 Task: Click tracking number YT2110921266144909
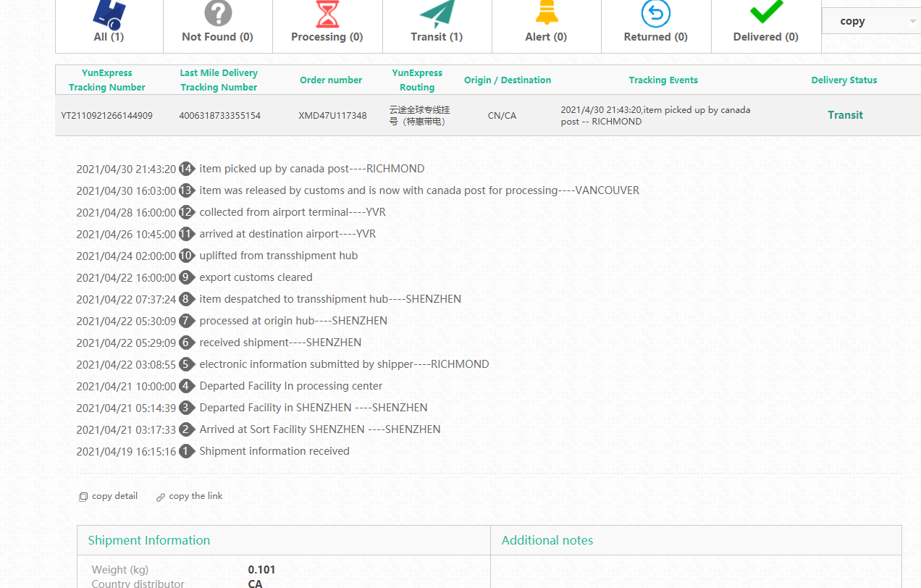107,116
